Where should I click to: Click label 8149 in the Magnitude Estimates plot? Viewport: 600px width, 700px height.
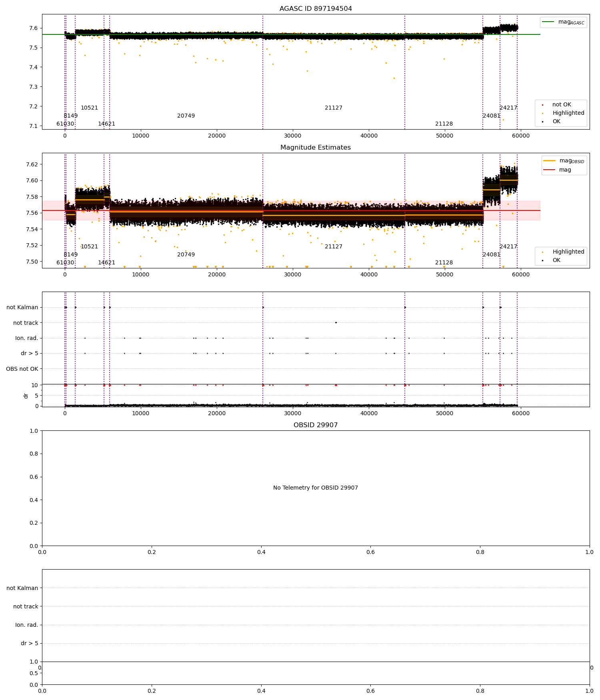71,255
